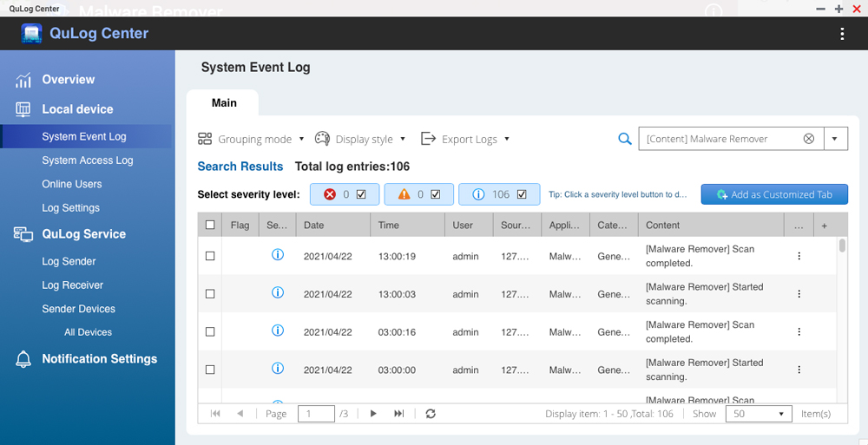Open row menu for 03:00:16 entry
Image resolution: width=868 pixels, height=445 pixels.
point(799,331)
